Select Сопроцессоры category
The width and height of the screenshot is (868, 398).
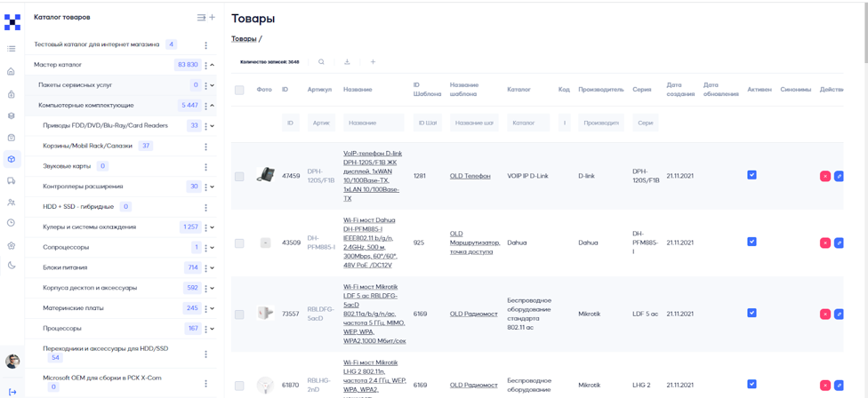(x=66, y=247)
